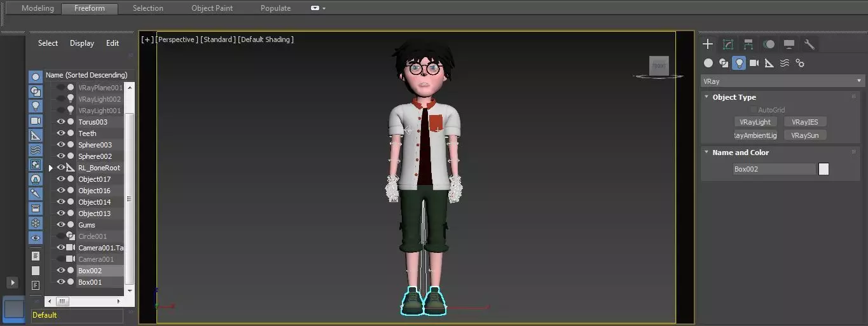Select the Cameras create category
The image size is (868, 326).
click(x=754, y=63)
